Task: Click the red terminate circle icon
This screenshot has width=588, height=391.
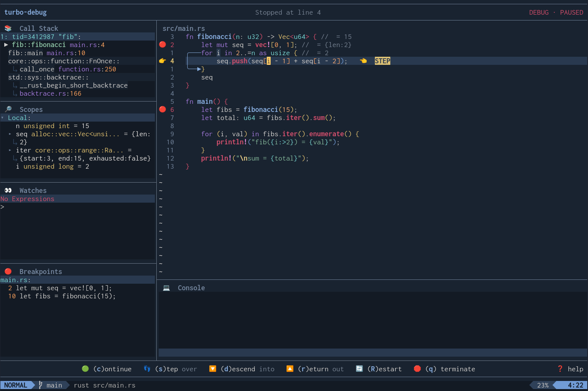Action: (x=417, y=369)
